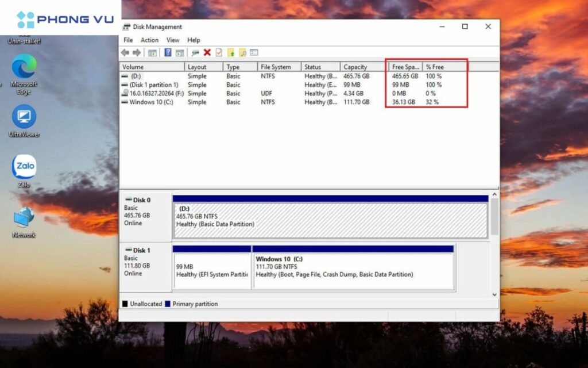Select the D: partition block in Disk 0
The height and width of the screenshot is (368, 588).
tap(330, 220)
